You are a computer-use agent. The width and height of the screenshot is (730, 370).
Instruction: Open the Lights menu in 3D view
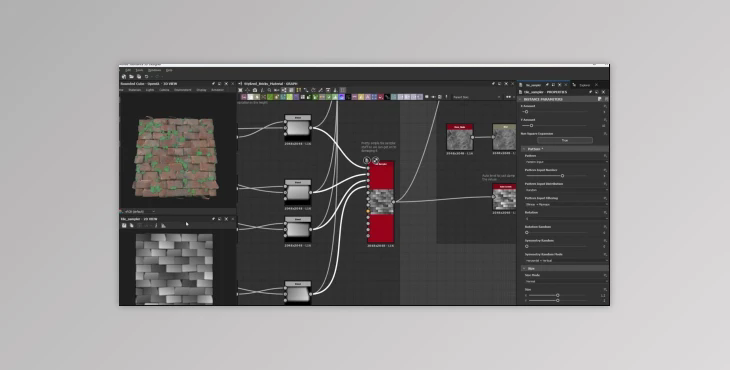click(x=150, y=90)
